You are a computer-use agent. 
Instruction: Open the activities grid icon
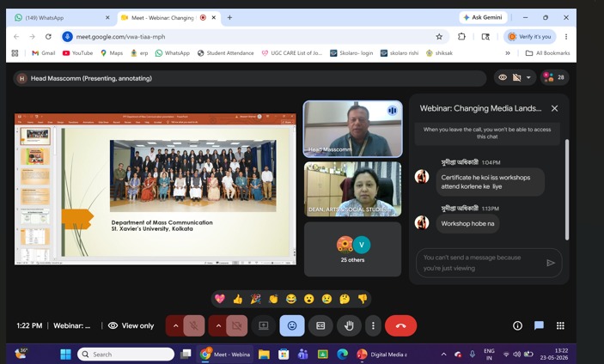[560, 326]
